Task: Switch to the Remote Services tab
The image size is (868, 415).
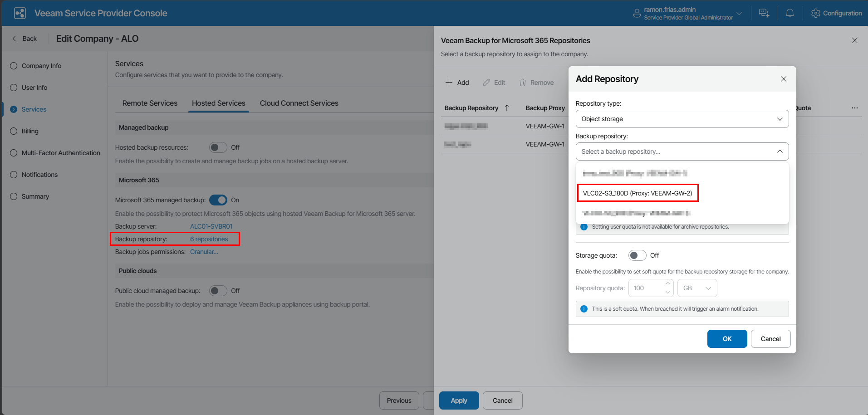Action: pos(150,103)
